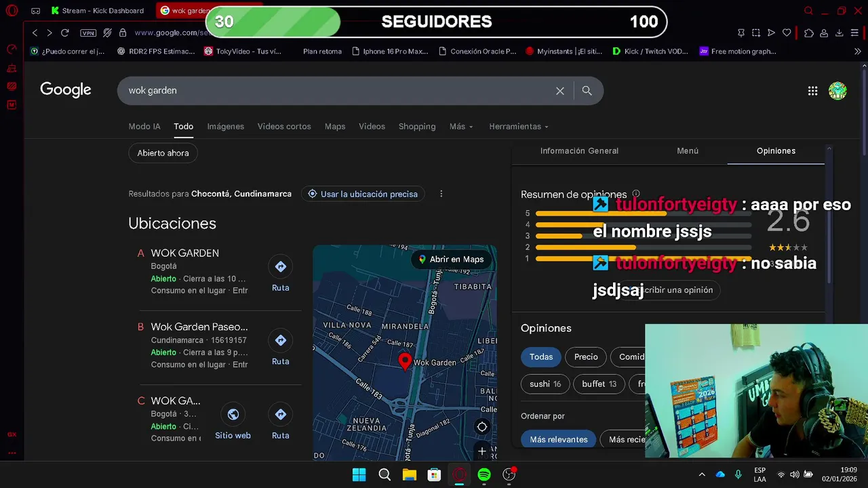The height and width of the screenshot is (488, 868).
Task: Open the ad blocker shield icon
Action: tap(107, 33)
